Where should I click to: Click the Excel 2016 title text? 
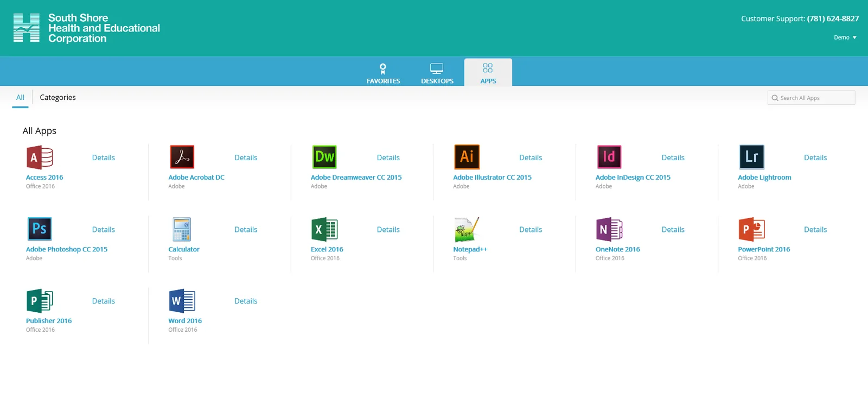point(327,250)
